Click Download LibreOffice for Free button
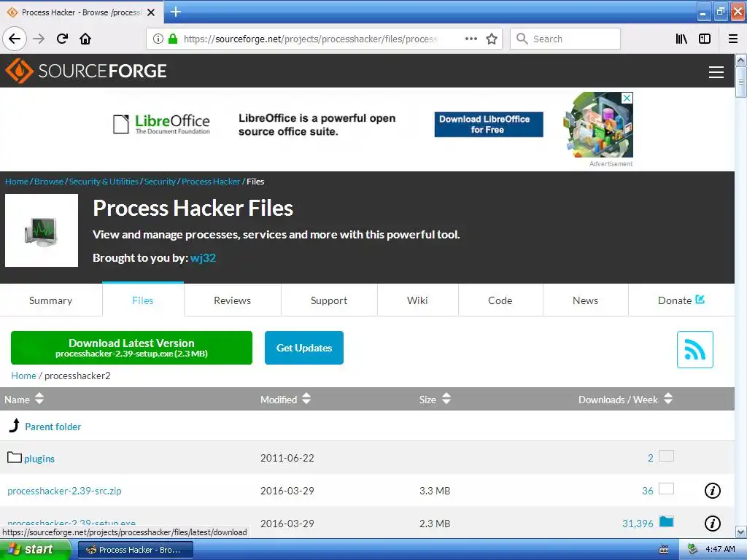The image size is (747, 560). pos(488,124)
